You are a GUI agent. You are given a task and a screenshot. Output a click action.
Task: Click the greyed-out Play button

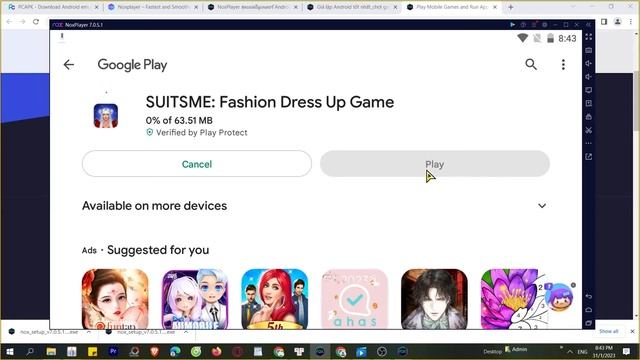click(x=435, y=164)
